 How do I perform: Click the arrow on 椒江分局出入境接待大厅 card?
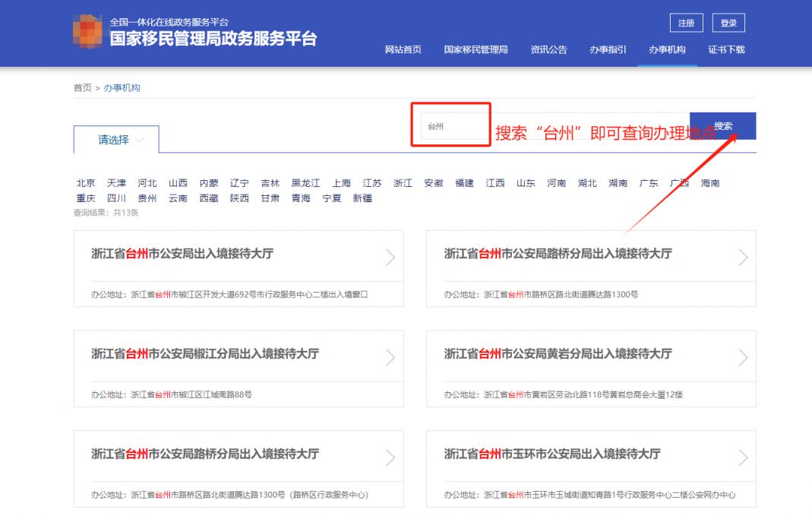[x=390, y=356]
